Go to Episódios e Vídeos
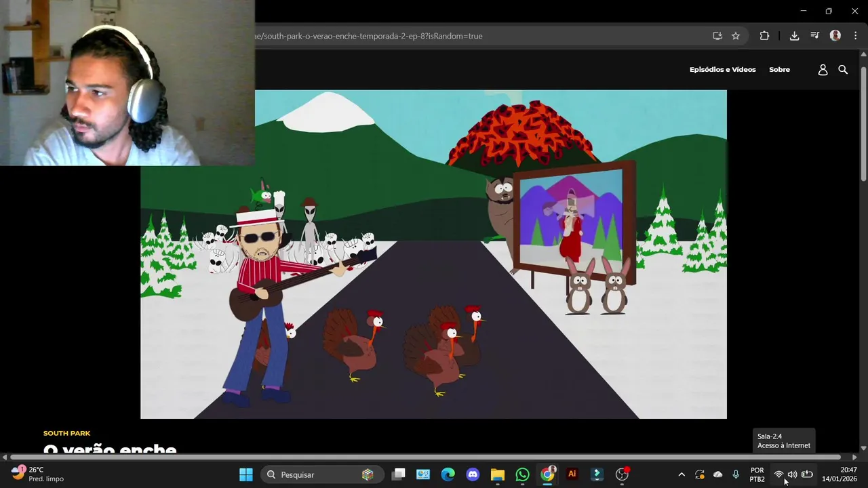Image resolution: width=868 pixels, height=488 pixels. point(722,69)
